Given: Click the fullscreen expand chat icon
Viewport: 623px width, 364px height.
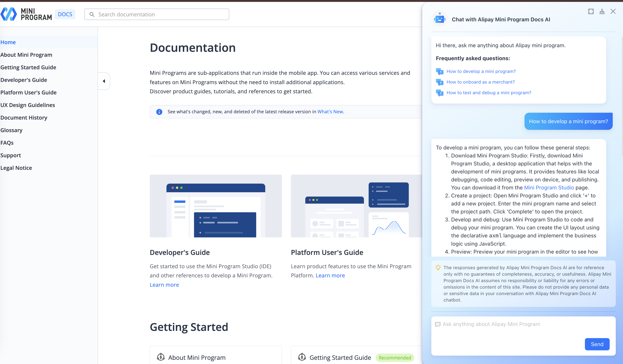Looking at the screenshot, I should (591, 11).
